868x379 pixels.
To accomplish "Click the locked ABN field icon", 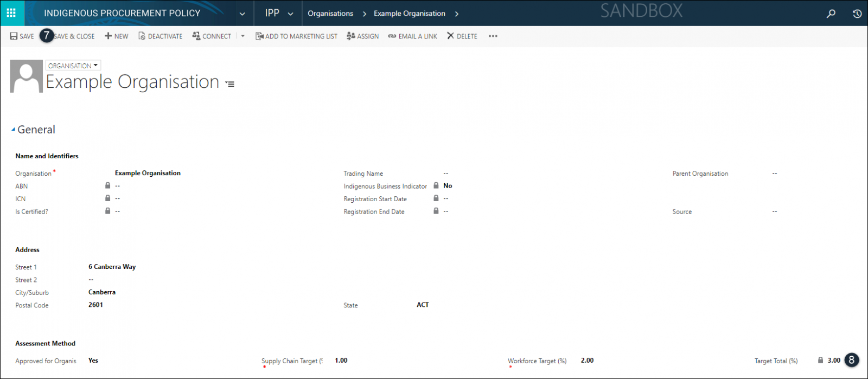I will (107, 185).
